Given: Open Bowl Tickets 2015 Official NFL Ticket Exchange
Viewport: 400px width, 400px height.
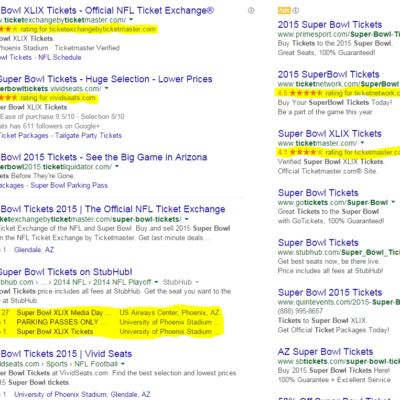Looking at the screenshot, I should 113,209.
